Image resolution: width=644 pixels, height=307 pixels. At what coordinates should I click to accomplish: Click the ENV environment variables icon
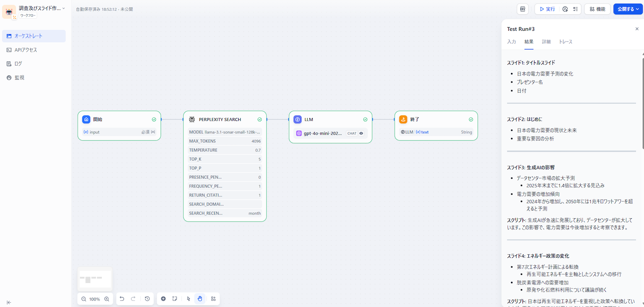(522, 9)
